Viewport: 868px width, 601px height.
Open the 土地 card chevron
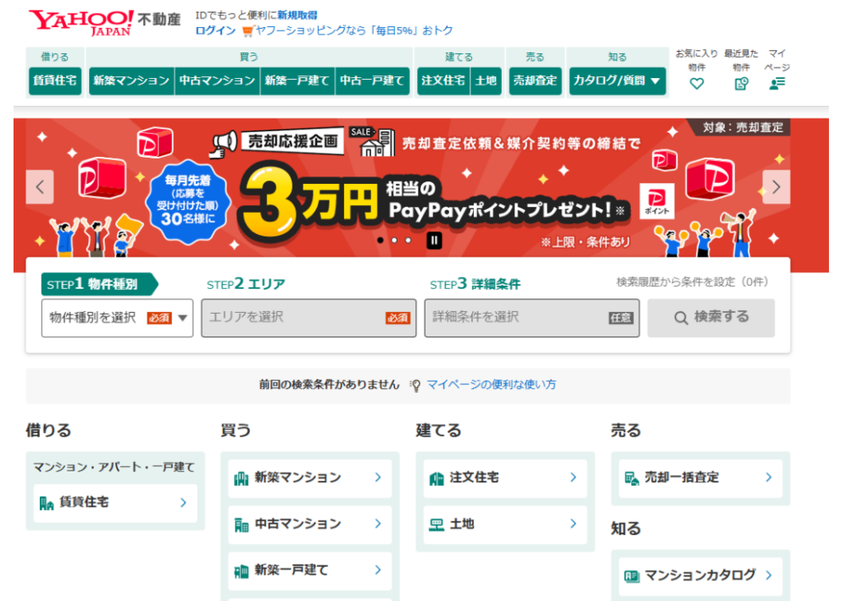[574, 524]
